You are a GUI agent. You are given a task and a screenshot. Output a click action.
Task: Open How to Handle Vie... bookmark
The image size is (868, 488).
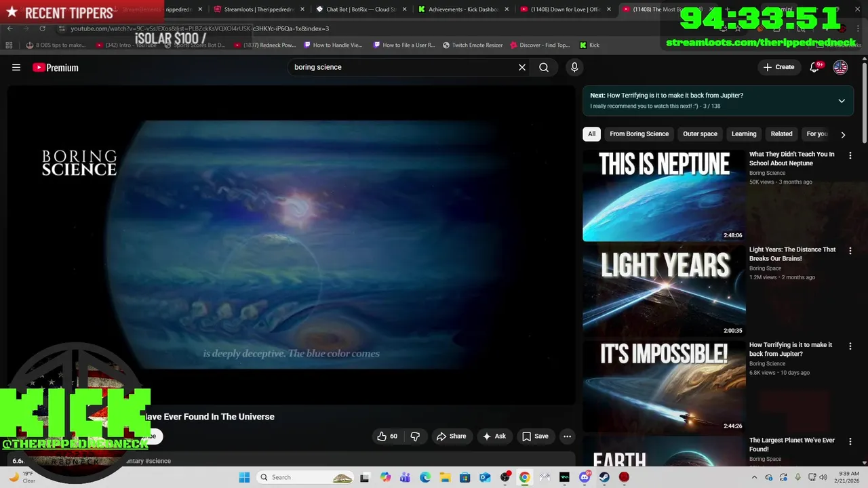click(x=334, y=45)
